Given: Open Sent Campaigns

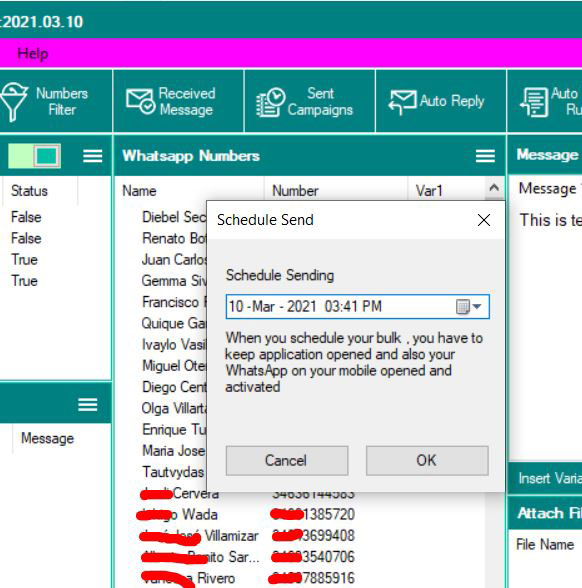Looking at the screenshot, I should (x=310, y=101).
